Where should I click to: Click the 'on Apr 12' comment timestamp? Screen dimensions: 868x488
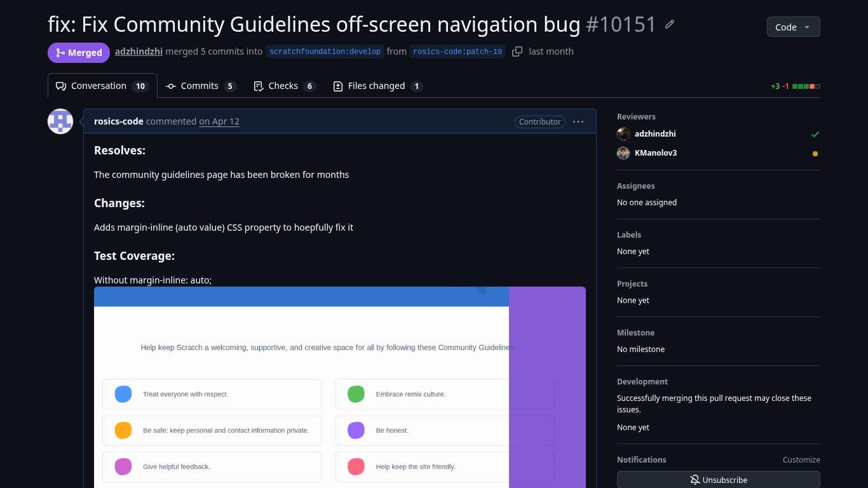tap(219, 121)
